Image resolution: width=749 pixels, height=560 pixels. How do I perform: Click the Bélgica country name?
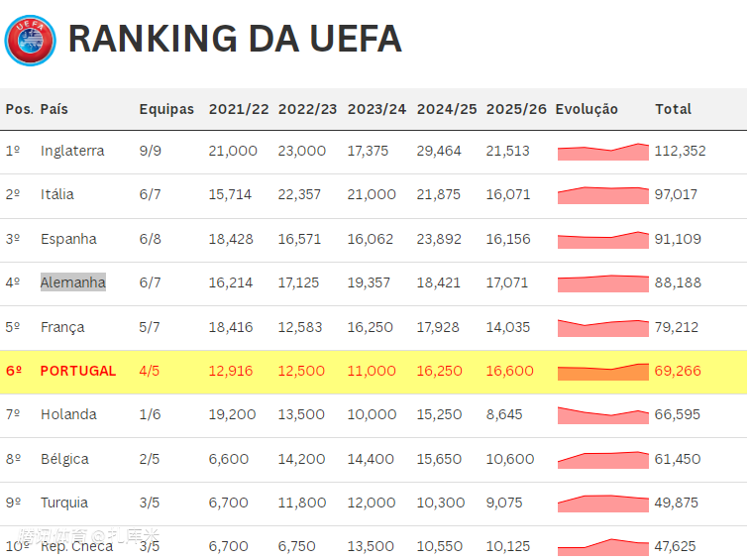[64, 459]
